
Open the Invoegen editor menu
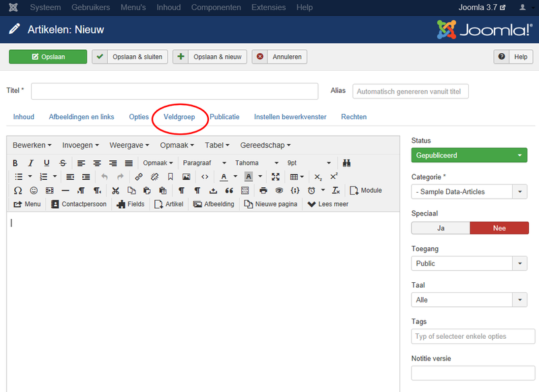80,145
